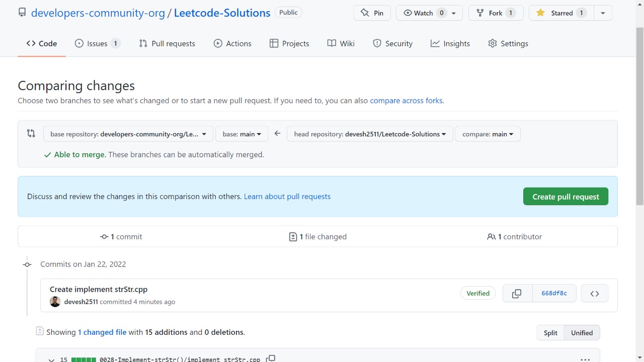The height and width of the screenshot is (362, 644).
Task: Click the Watch button
Action: click(429, 13)
